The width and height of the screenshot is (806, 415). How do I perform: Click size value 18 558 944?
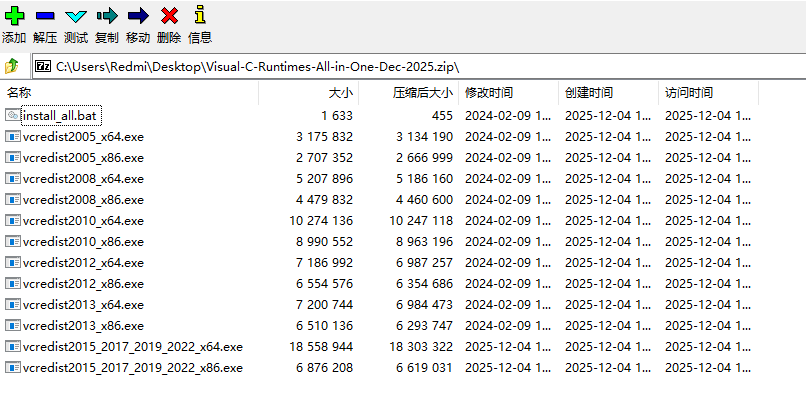pyautogui.click(x=321, y=347)
